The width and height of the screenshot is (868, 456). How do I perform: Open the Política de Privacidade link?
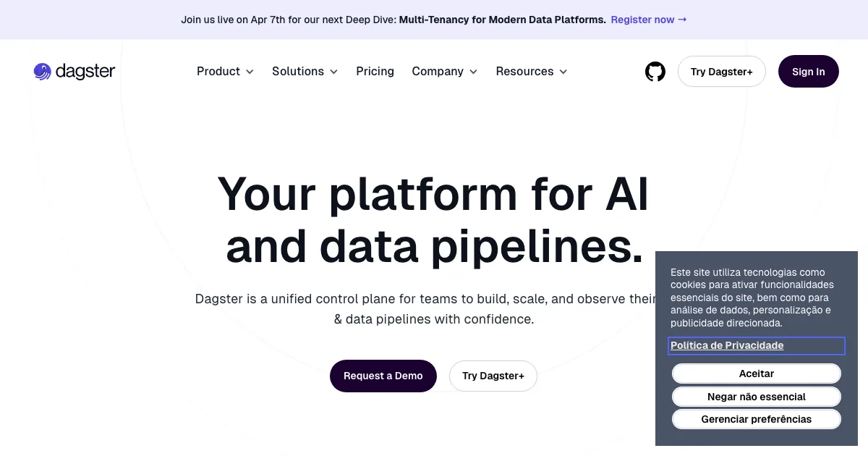727,345
